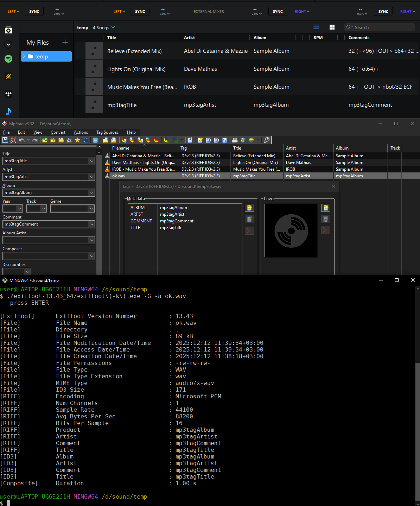This screenshot has height=506, width=420.
Task: Click the red X remove tag icon
Action: coord(13,140)
